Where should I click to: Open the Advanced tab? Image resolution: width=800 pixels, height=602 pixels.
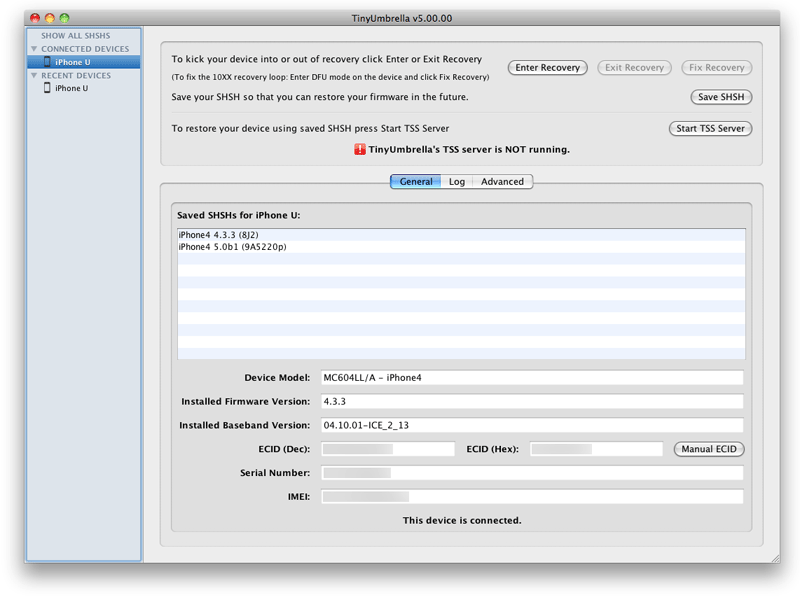point(502,181)
